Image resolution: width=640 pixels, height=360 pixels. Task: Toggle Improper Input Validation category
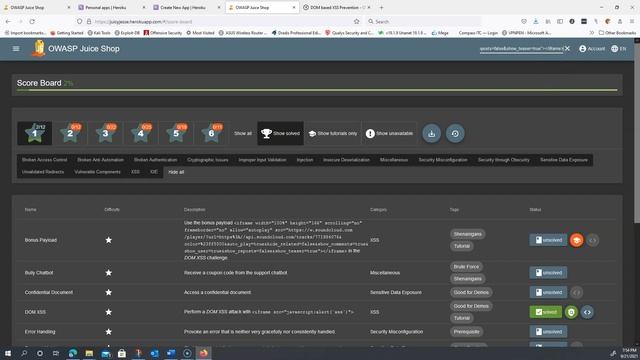click(262, 160)
